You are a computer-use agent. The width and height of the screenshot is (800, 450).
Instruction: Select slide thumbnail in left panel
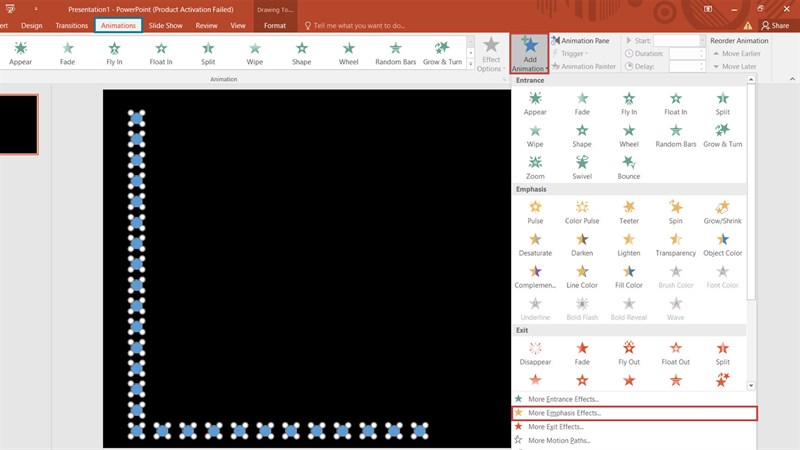18,124
